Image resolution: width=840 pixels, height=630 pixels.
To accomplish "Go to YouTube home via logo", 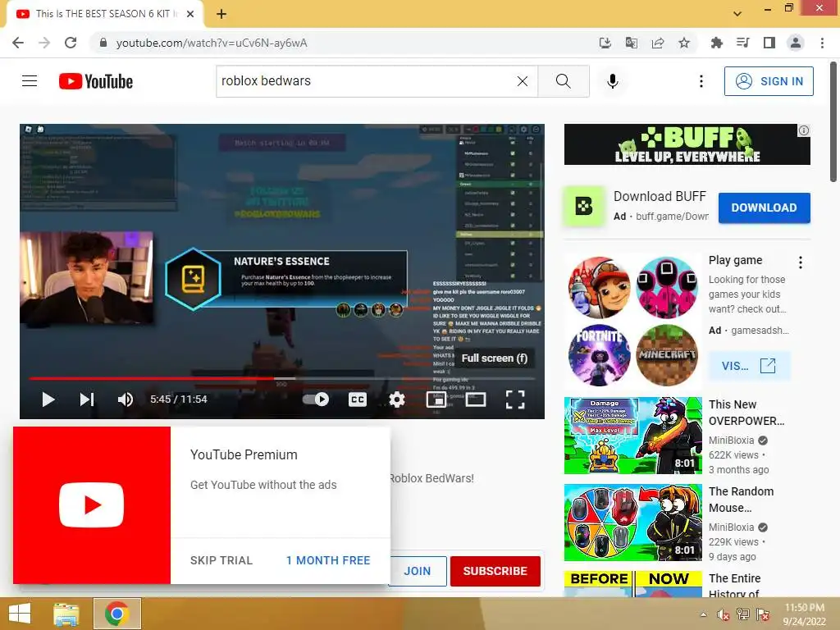I will [x=96, y=81].
